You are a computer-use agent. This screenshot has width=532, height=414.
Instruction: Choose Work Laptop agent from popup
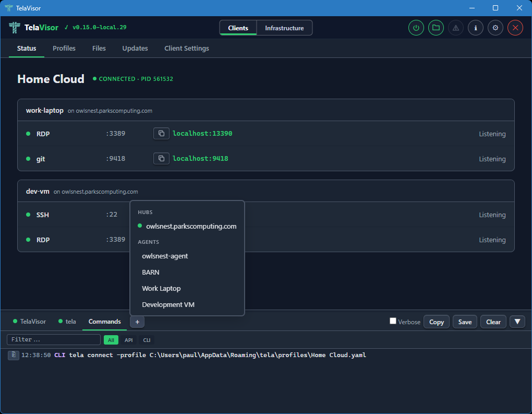[187, 288]
